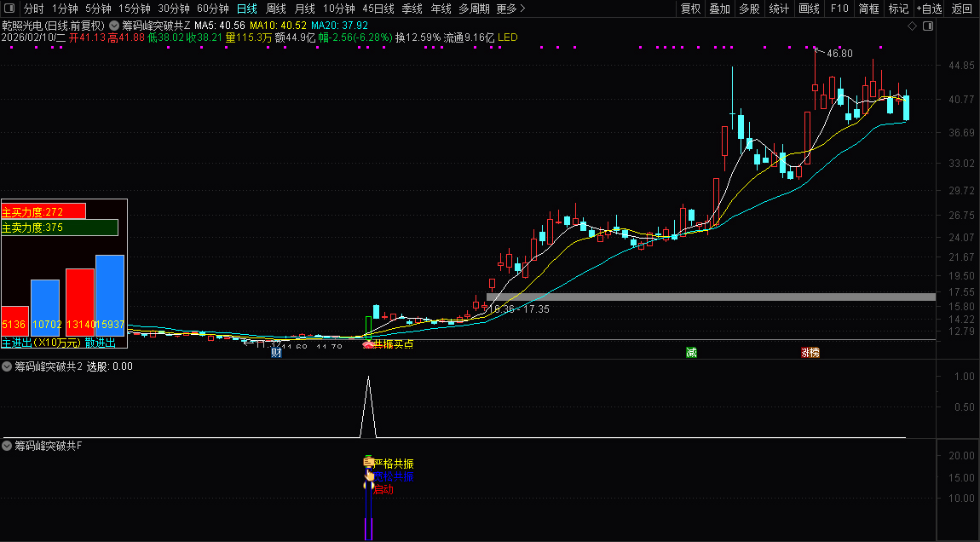980x542 pixels.
Task: Click the 主进出(X10万元) 散进出 label
Action: coord(59,343)
